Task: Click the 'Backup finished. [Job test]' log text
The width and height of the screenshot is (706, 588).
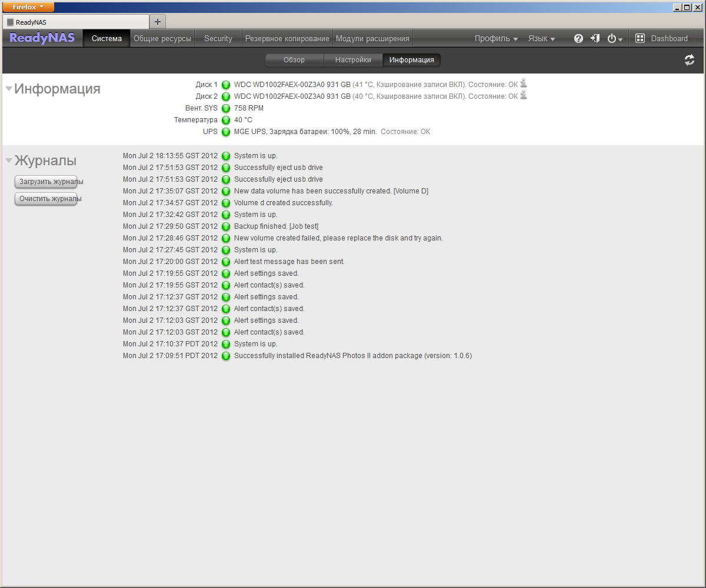Action: [x=276, y=226]
